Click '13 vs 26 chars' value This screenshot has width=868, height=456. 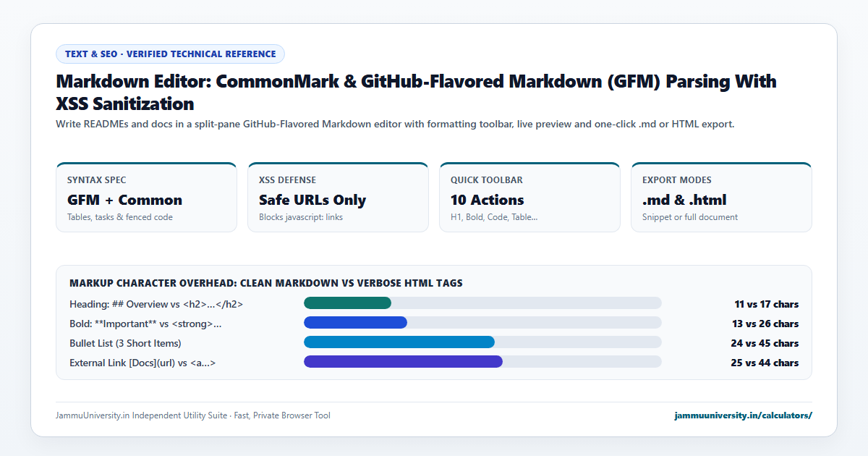(x=765, y=324)
